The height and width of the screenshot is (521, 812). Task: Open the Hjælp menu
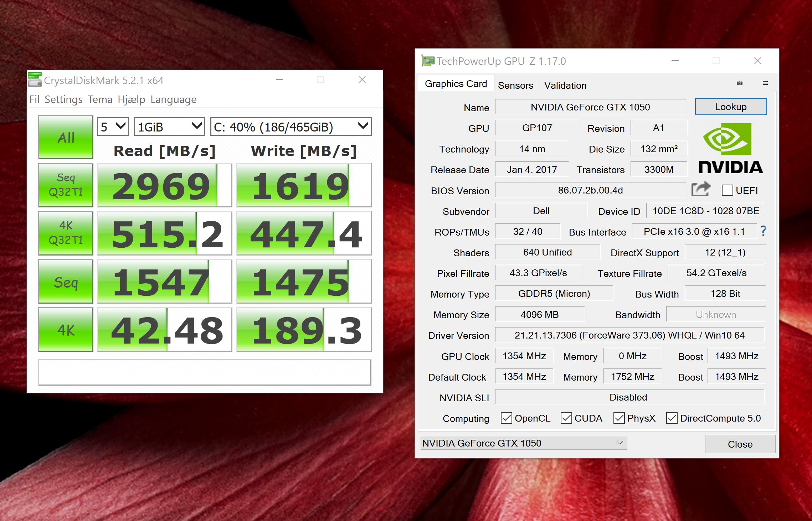point(132,99)
